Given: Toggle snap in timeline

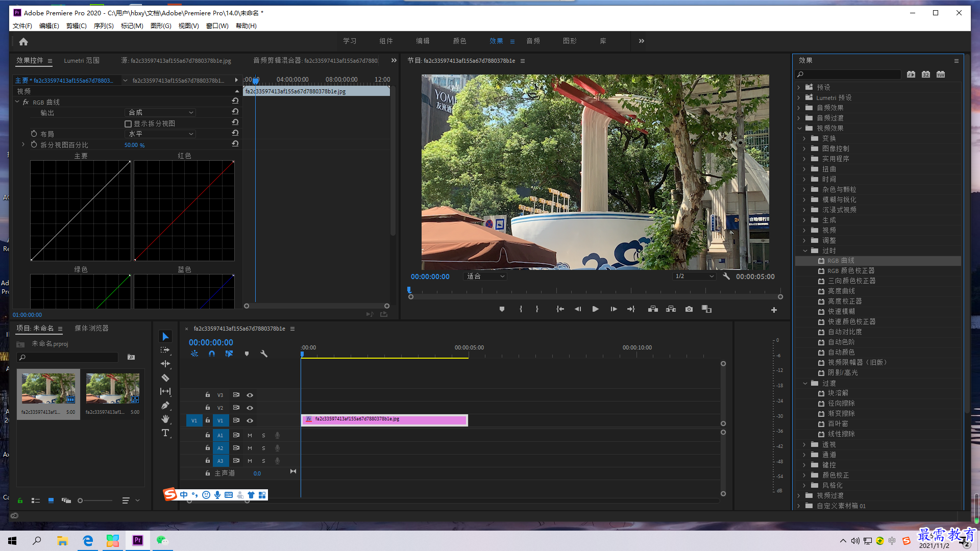Looking at the screenshot, I should [x=212, y=354].
